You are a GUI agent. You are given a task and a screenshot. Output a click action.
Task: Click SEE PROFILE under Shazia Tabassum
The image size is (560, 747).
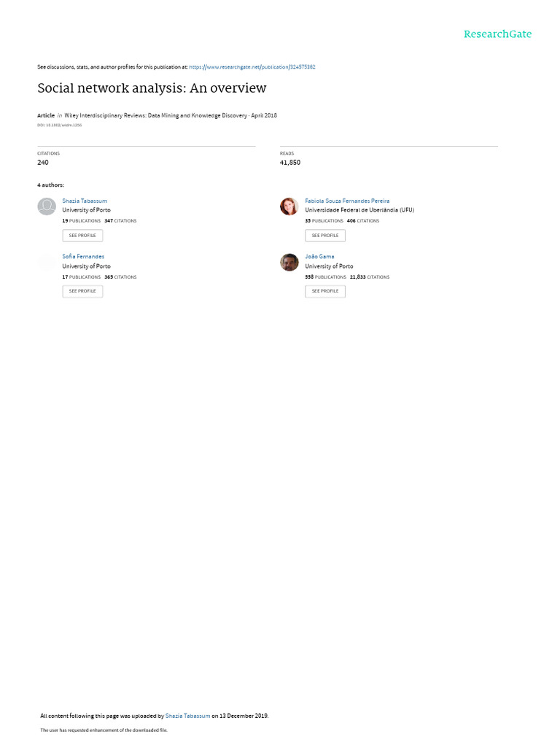pos(82,236)
